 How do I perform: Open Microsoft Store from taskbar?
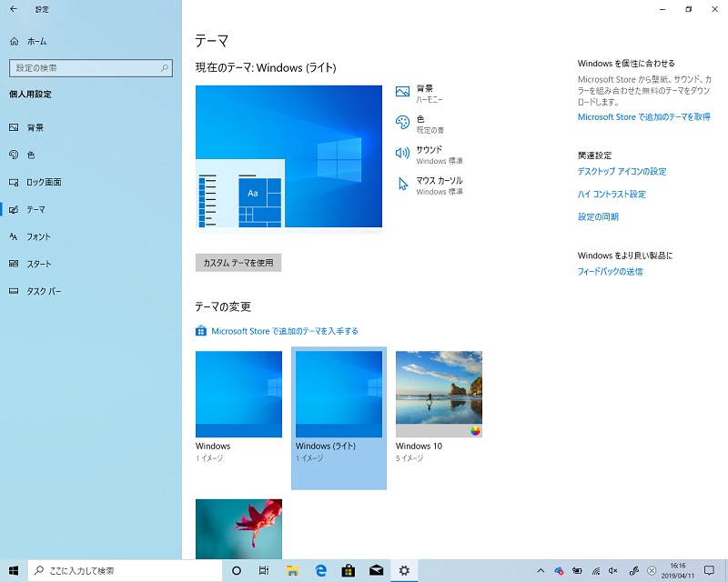[x=349, y=570]
